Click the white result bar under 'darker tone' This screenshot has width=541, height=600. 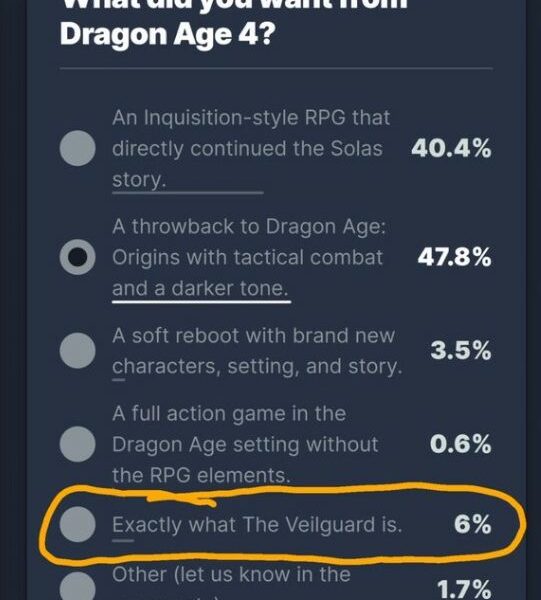tap(202, 302)
